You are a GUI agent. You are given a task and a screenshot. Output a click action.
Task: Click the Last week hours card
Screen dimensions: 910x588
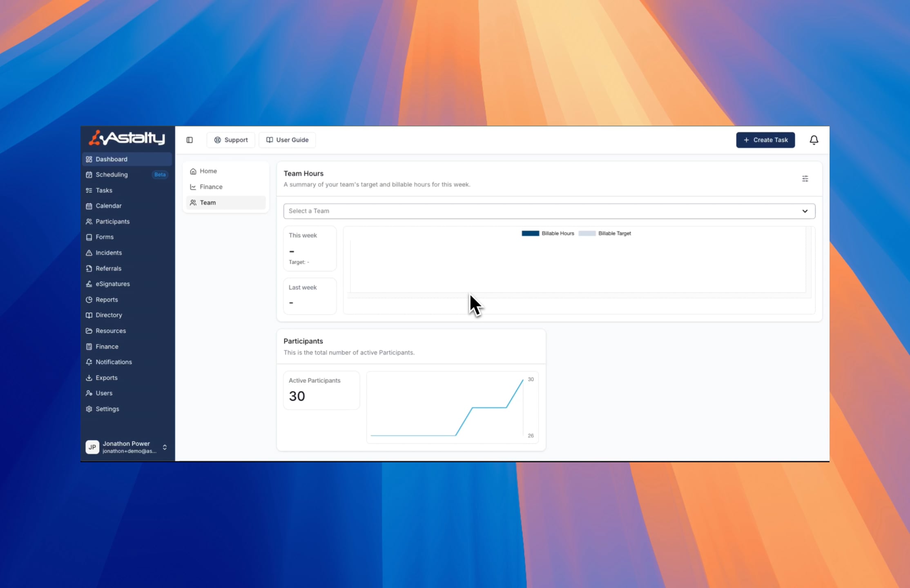(310, 296)
